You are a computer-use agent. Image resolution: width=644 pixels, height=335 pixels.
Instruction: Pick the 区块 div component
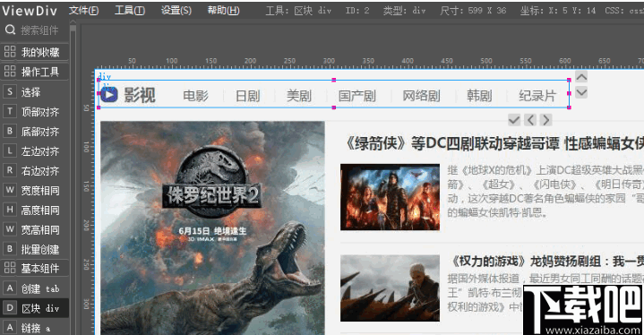pyautogui.click(x=35, y=308)
